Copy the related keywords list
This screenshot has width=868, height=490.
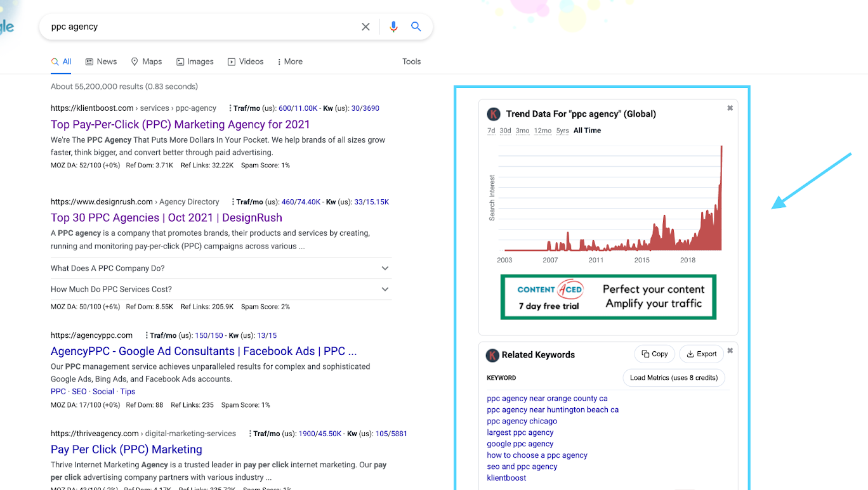pyautogui.click(x=654, y=354)
